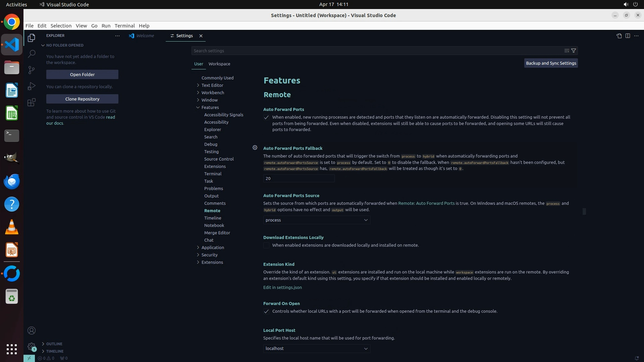Switch to the Workspace settings tab
The height and width of the screenshot is (362, 644).
pyautogui.click(x=219, y=64)
